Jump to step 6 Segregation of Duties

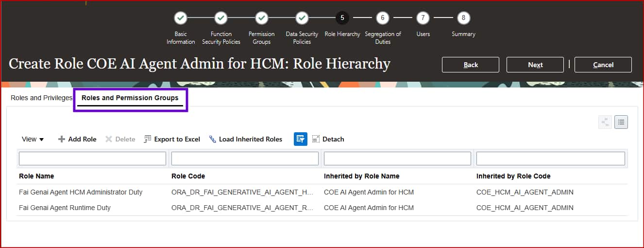coord(383,18)
